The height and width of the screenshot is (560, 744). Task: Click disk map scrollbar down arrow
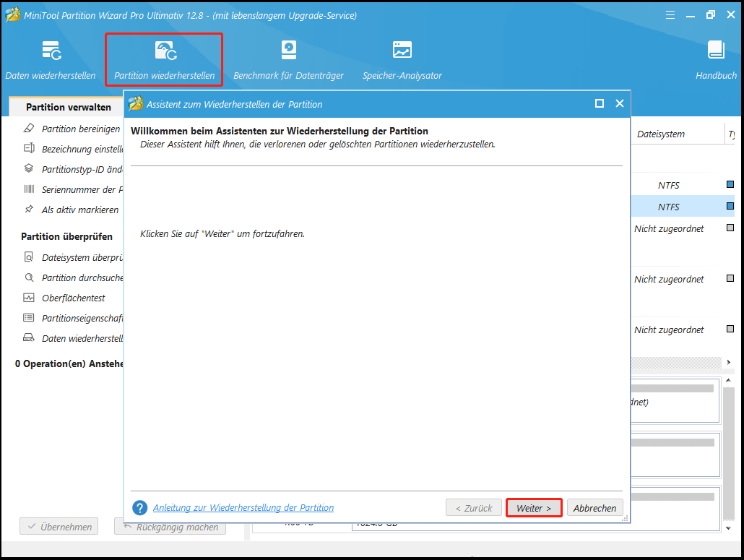point(728,527)
